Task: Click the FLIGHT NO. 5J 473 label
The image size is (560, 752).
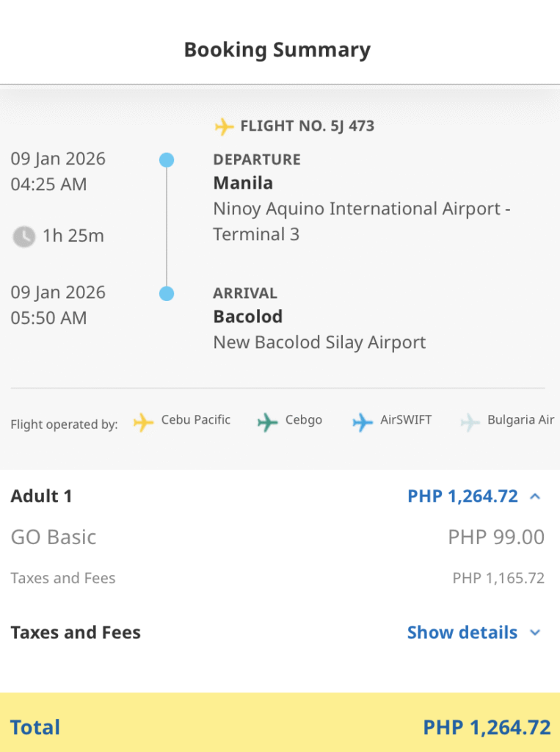Action: point(308,126)
